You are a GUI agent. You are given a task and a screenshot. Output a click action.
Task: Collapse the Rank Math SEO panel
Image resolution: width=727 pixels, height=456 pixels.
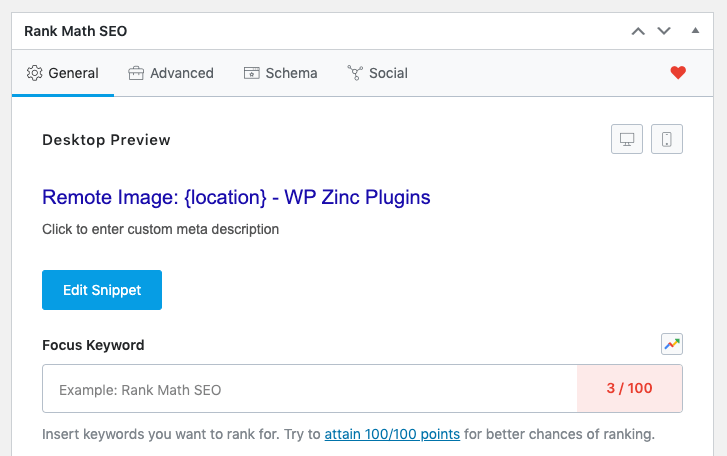point(695,31)
